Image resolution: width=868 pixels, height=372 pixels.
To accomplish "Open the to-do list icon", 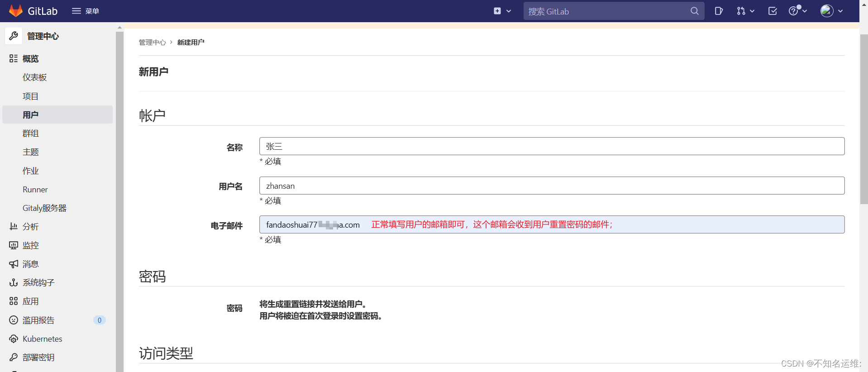I will (x=773, y=11).
